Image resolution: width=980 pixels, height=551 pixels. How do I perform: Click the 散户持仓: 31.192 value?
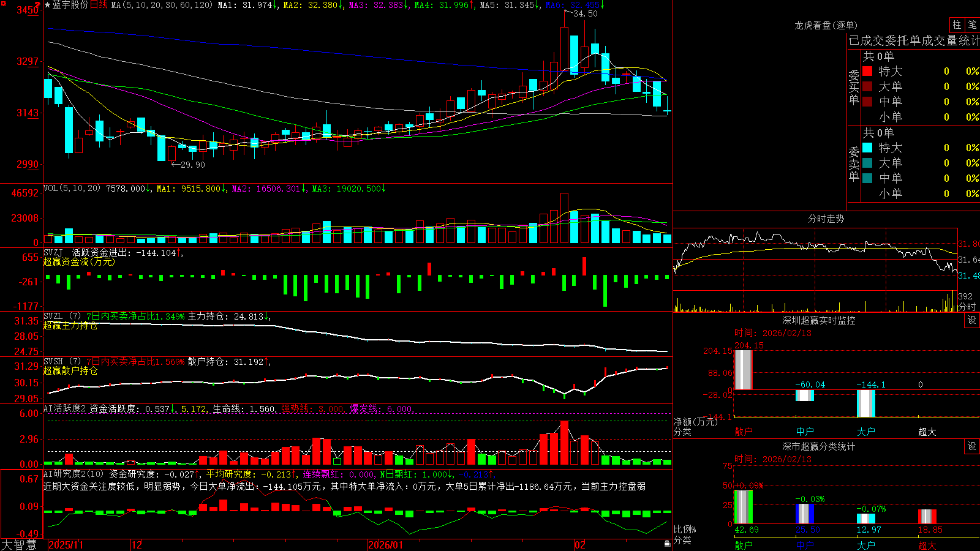tap(227, 362)
